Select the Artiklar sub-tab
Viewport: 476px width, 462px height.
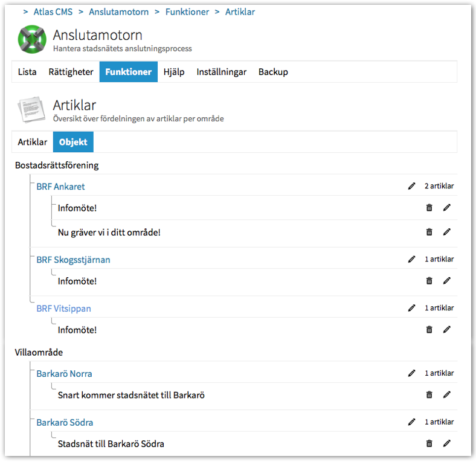[33, 143]
